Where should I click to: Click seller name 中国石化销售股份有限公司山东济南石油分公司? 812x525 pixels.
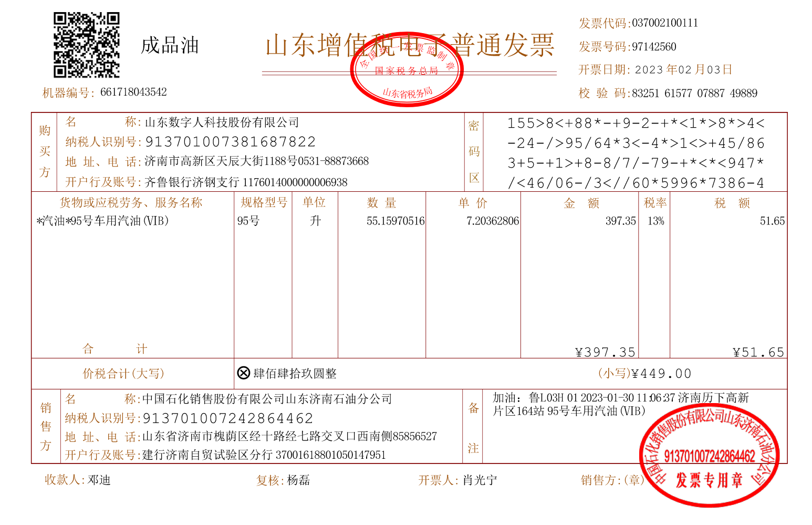point(267,399)
